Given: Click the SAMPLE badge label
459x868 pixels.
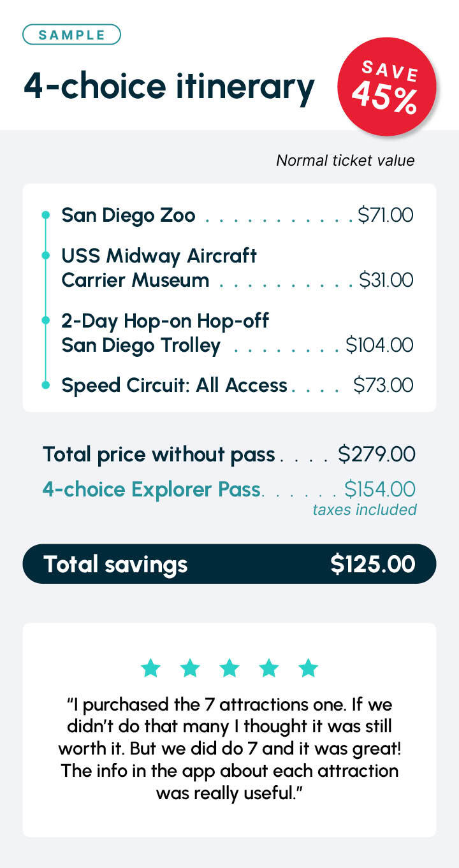Looking at the screenshot, I should 71,34.
